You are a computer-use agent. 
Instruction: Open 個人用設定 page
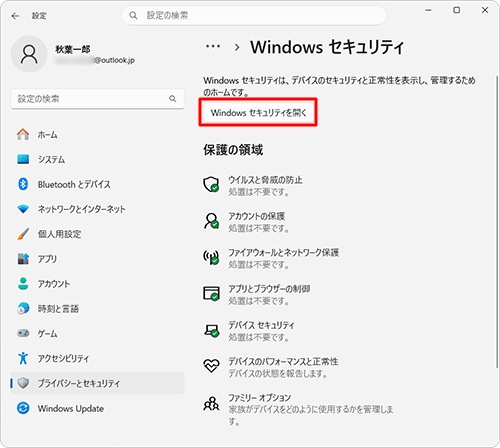pos(97,234)
